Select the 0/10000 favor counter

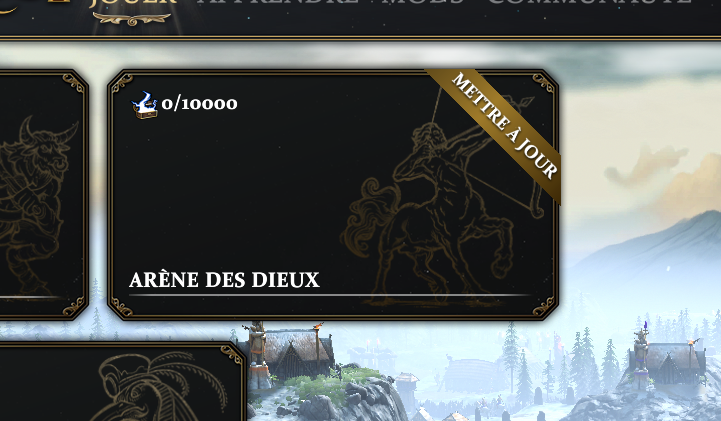[x=200, y=104]
